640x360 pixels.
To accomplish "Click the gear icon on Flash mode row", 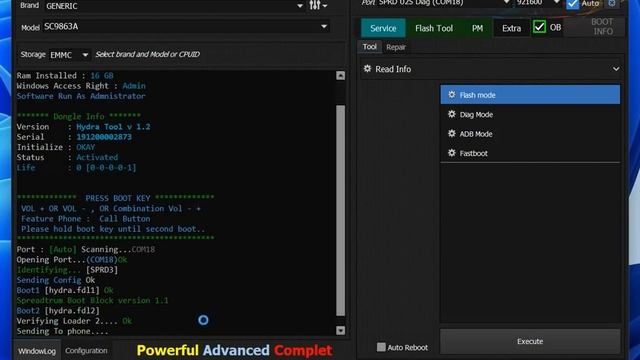I will click(451, 95).
